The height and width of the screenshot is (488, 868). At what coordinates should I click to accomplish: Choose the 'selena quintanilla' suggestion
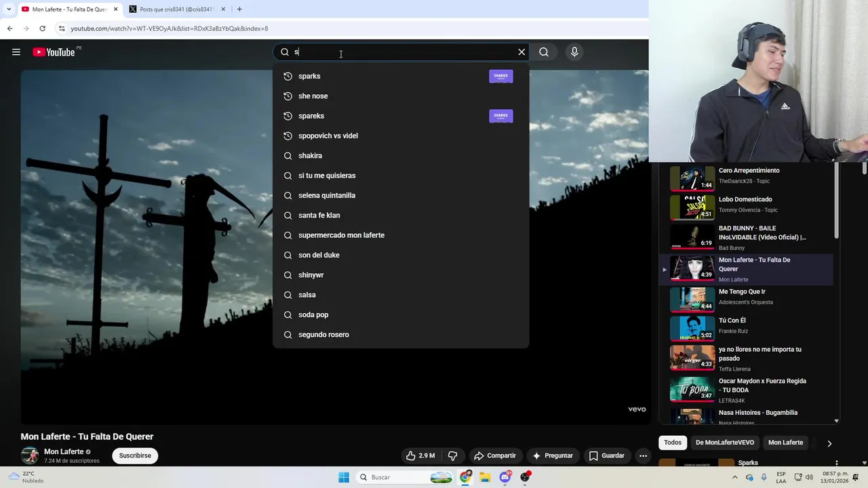click(x=401, y=195)
